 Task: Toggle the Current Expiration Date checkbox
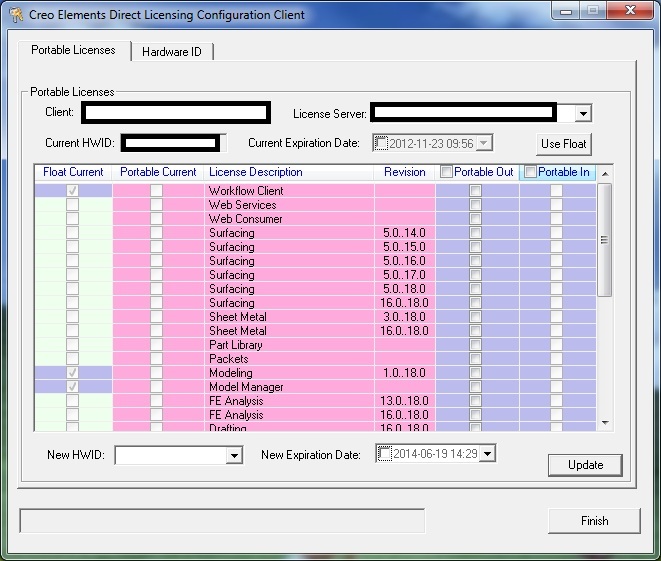(x=381, y=143)
